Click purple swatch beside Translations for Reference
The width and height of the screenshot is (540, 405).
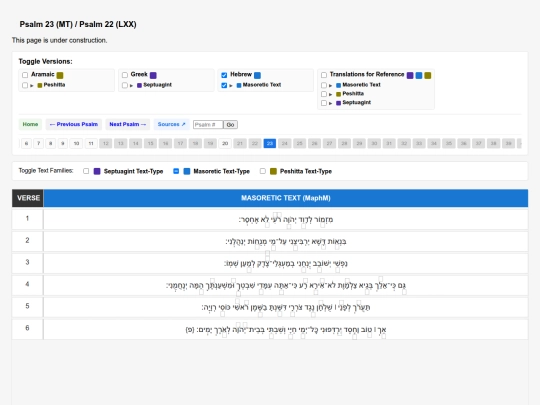click(x=410, y=75)
